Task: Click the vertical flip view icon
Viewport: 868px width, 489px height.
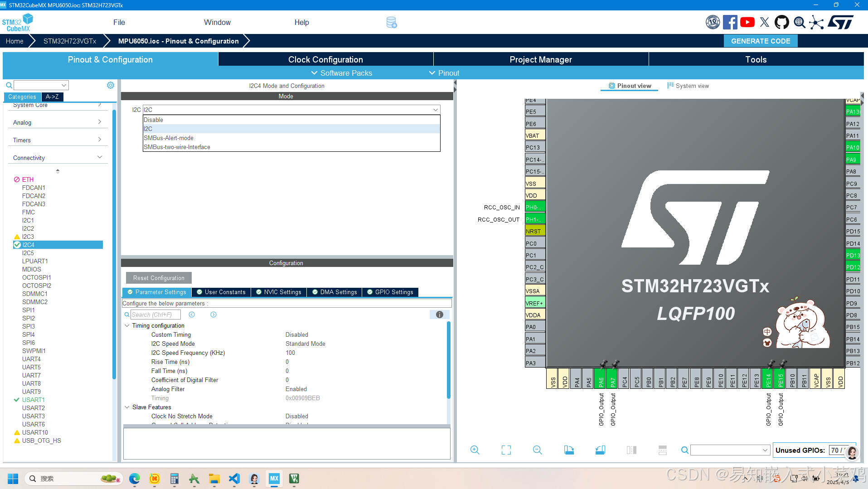Action: [631, 450]
